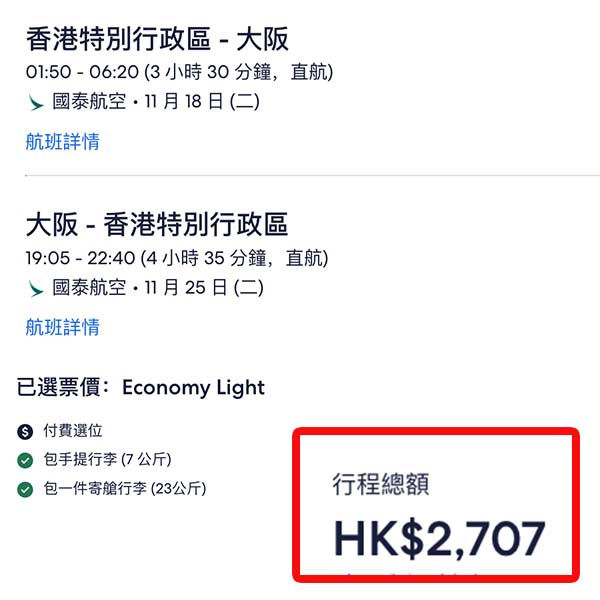The image size is (600, 600).
Task: Click the 付費選位 paid seat label
Action: (73, 432)
